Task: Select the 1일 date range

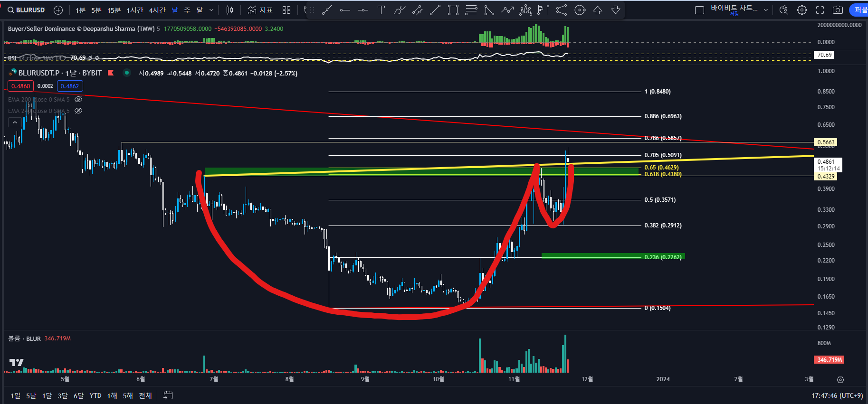Action: pos(15,395)
